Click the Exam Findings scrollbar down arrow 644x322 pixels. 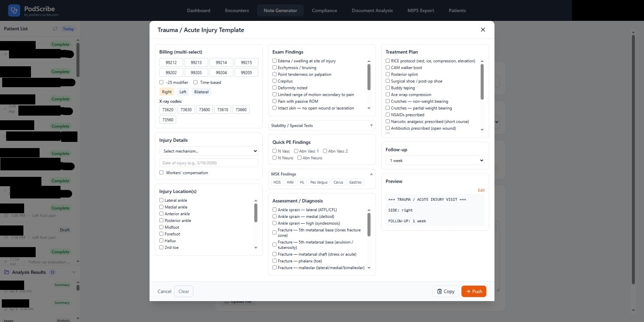369,108
